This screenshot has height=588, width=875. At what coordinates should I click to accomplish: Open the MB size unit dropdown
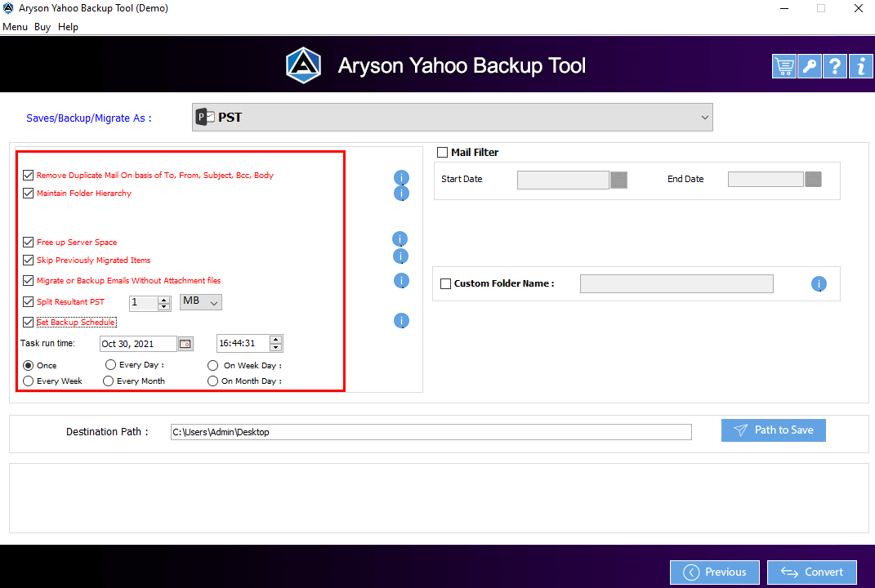[200, 302]
